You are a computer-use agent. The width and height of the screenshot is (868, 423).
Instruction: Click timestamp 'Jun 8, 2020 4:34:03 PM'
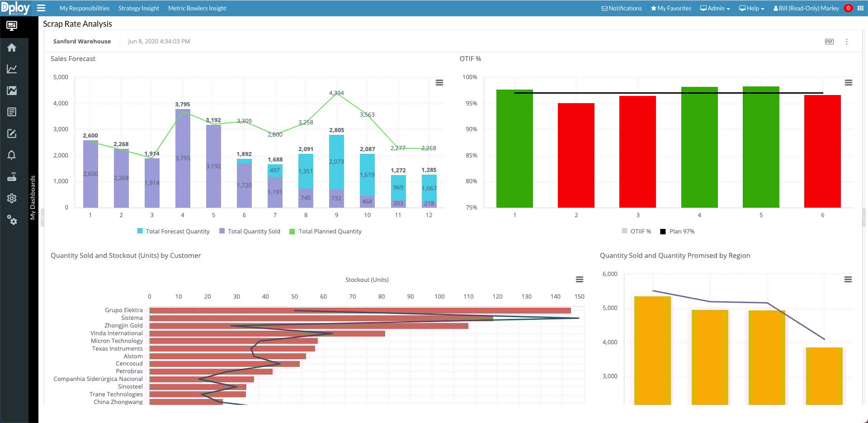click(159, 41)
